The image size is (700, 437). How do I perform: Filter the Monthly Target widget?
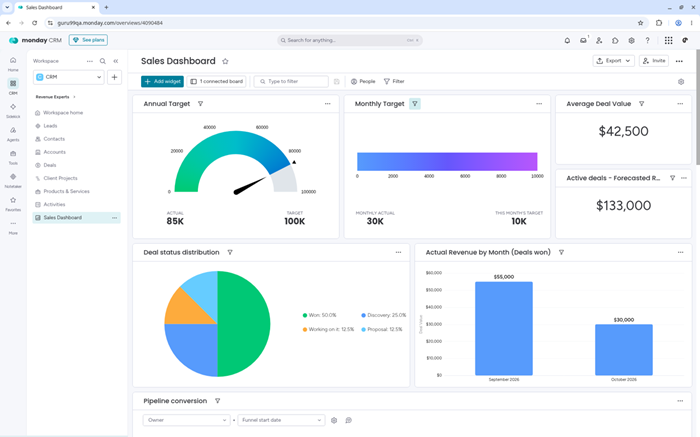415,104
